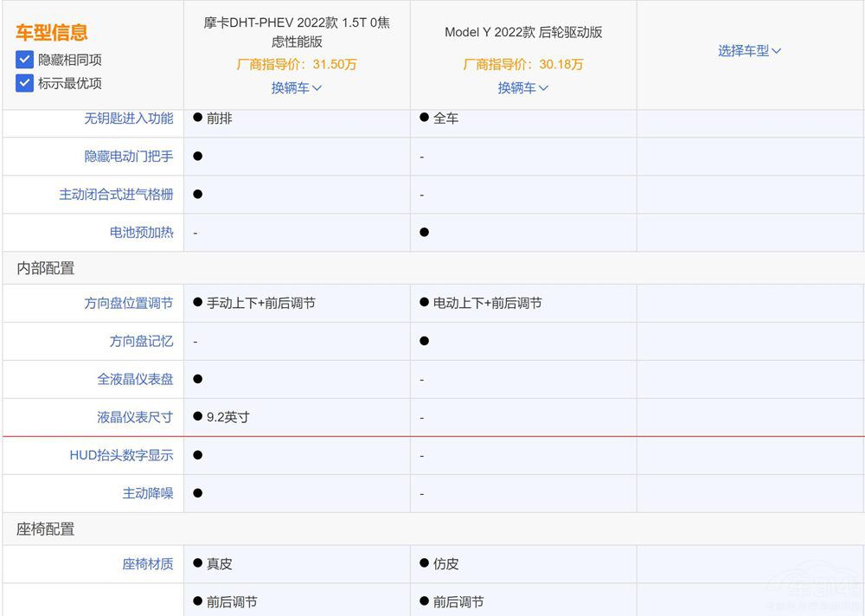865x616 pixels.
Task: Open the 电池预加热 parameter link
Action: pyautogui.click(x=141, y=233)
